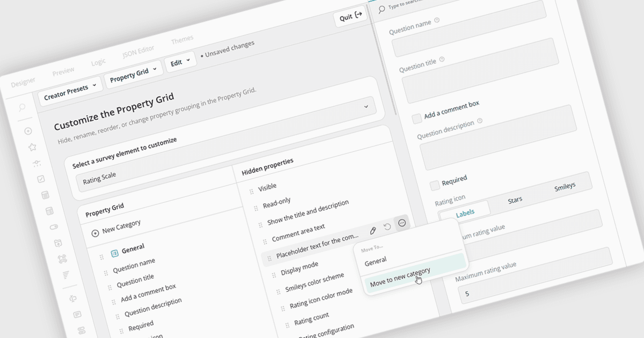Click the reset arrow icon on Placeholder text row
The image size is (644, 338).
(x=387, y=227)
